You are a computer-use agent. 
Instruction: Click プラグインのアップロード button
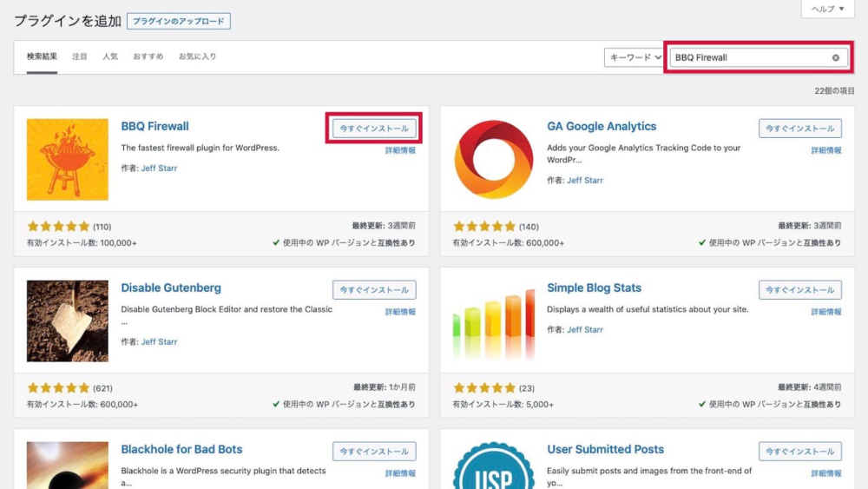(x=179, y=21)
